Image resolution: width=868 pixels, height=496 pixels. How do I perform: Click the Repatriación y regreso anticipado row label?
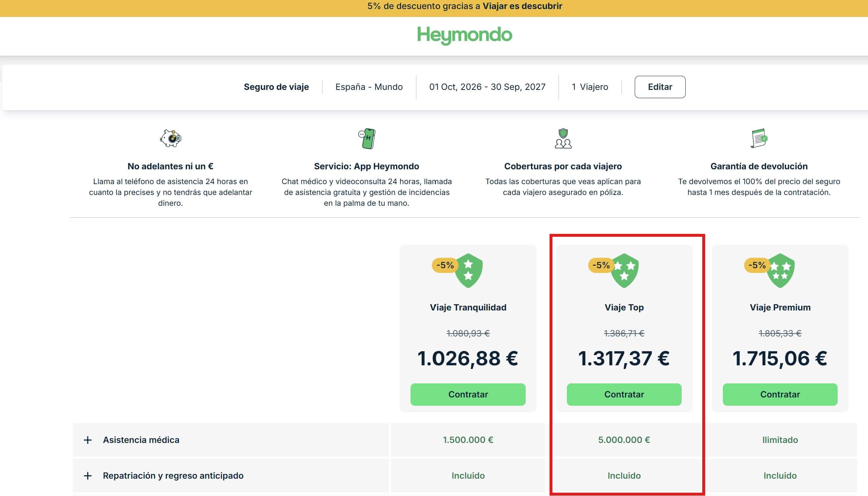173,476
